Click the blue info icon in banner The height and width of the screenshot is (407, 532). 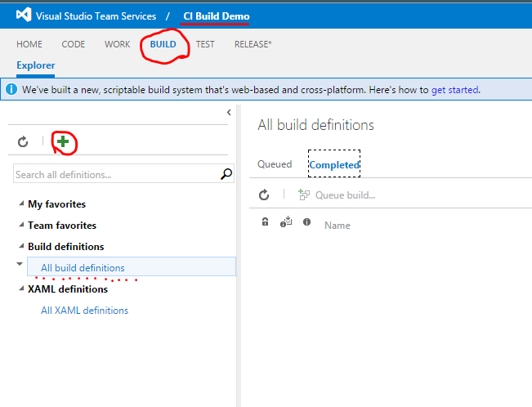11,89
